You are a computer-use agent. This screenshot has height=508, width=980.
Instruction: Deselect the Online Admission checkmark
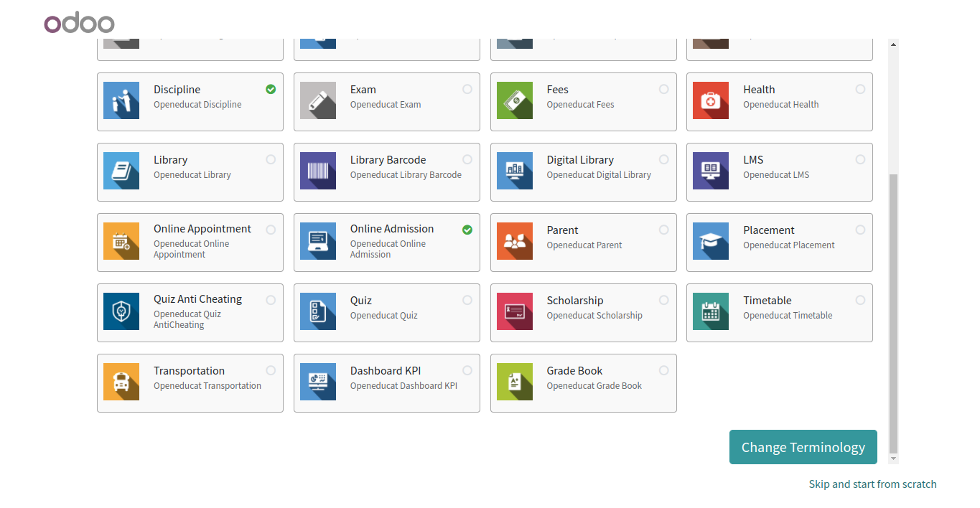tap(467, 230)
